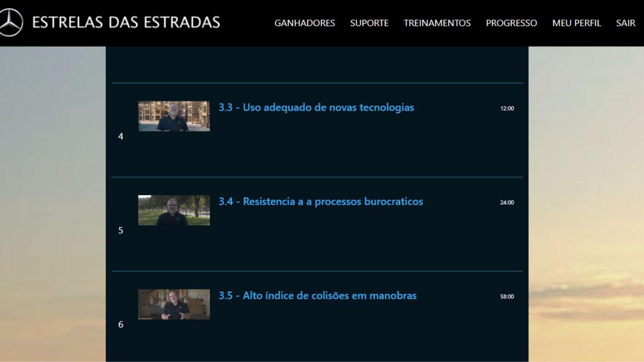Open video thumbnail for lesson 3.3
This screenshot has height=362, width=644.
pyautogui.click(x=174, y=116)
